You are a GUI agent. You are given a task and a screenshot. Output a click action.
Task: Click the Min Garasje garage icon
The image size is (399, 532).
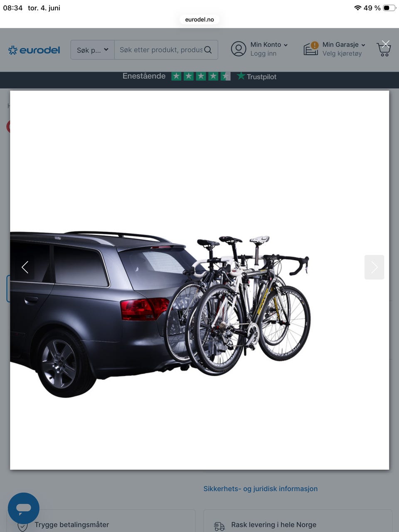point(310,49)
